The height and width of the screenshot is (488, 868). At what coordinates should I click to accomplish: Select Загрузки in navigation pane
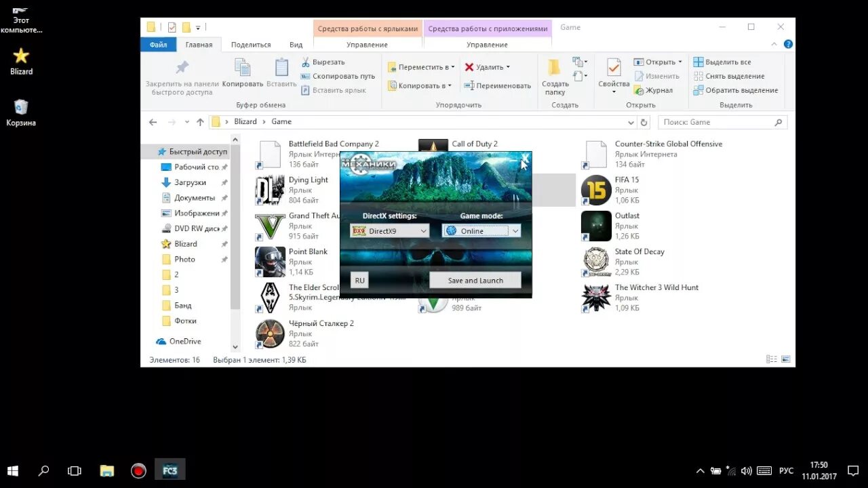coord(190,182)
